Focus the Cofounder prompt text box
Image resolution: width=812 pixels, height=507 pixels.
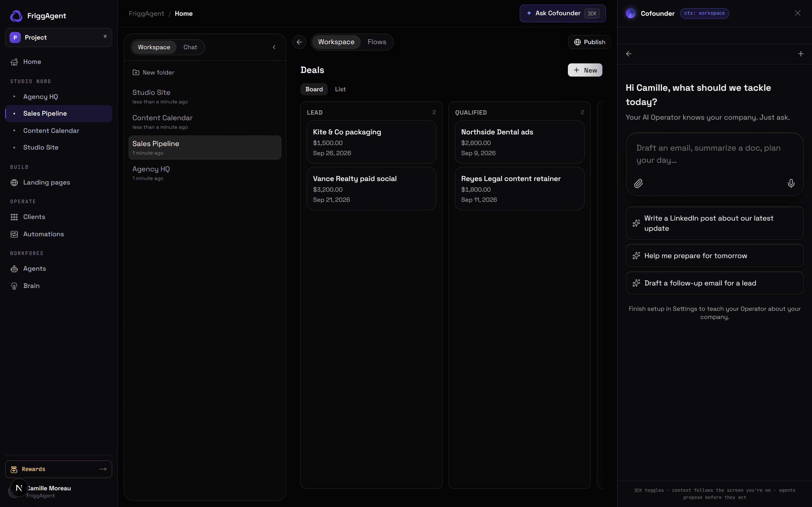pyautogui.click(x=714, y=154)
